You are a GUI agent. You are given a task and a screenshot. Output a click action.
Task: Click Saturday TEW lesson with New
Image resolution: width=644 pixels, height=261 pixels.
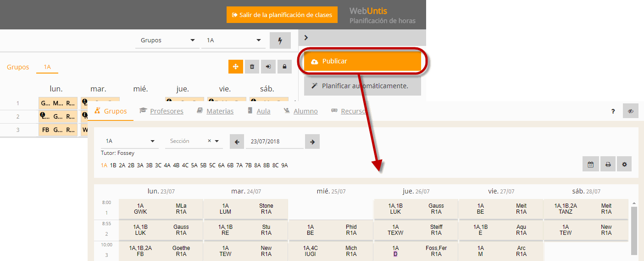click(x=586, y=230)
